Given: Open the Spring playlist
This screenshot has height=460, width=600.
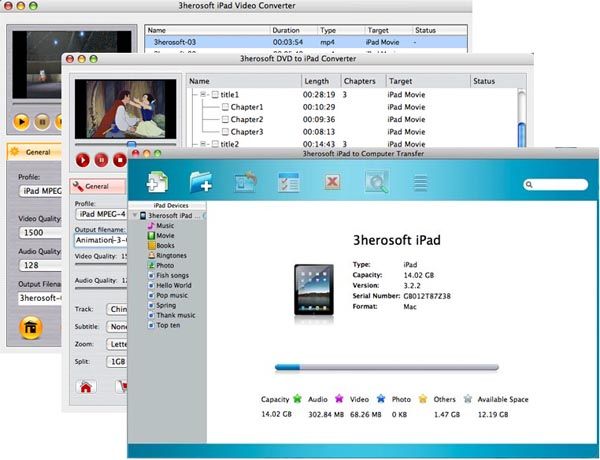Looking at the screenshot, I should 162,305.
